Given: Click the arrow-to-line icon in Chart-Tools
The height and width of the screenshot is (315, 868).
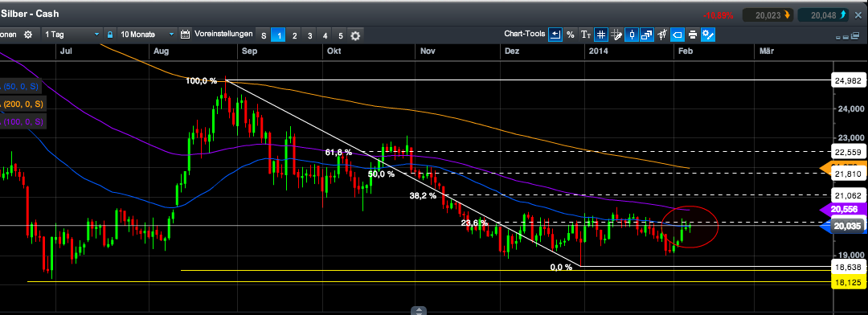Looking at the screenshot, I should 555,35.
